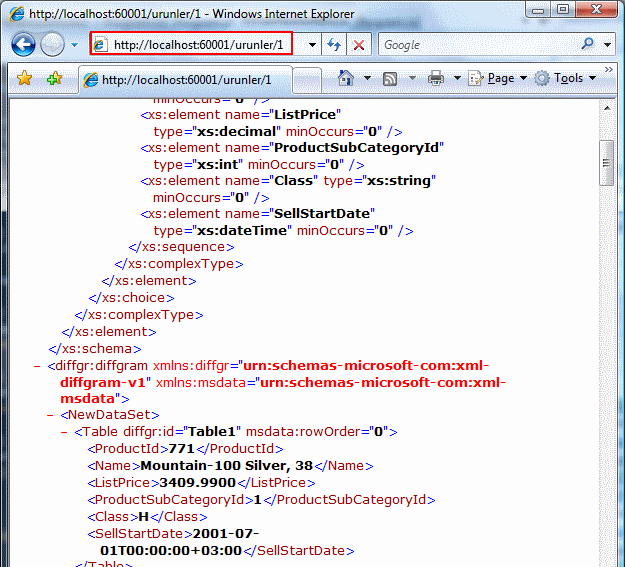
Task: Click the Print icon
Action: [436, 78]
